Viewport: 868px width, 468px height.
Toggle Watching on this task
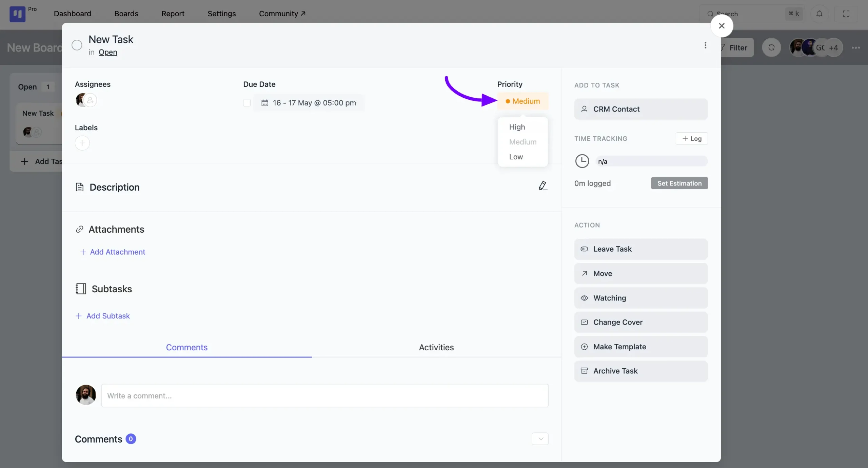[x=640, y=297]
